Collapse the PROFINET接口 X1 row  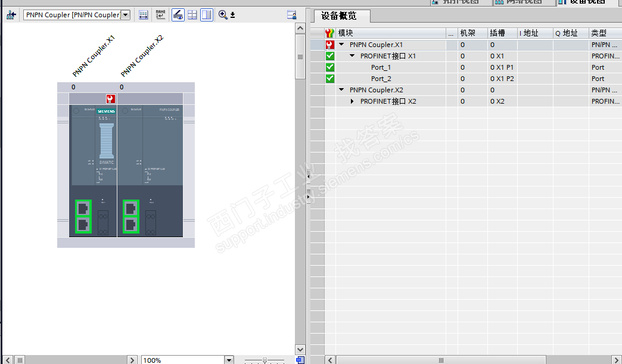click(352, 56)
